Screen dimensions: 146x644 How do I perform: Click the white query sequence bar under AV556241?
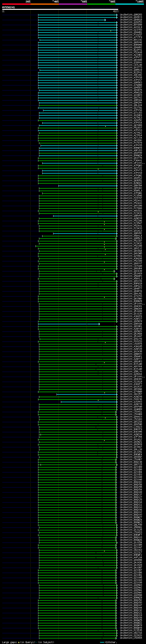pyautogui.click(x=60, y=9)
